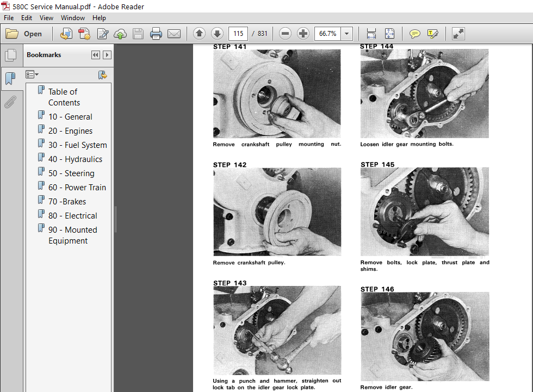533x392 pixels.
Task: Zoom out with minus button
Action: coord(285,33)
